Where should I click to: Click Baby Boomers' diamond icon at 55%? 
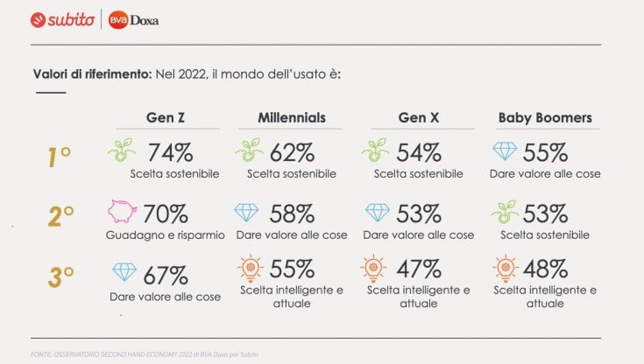[x=505, y=151]
